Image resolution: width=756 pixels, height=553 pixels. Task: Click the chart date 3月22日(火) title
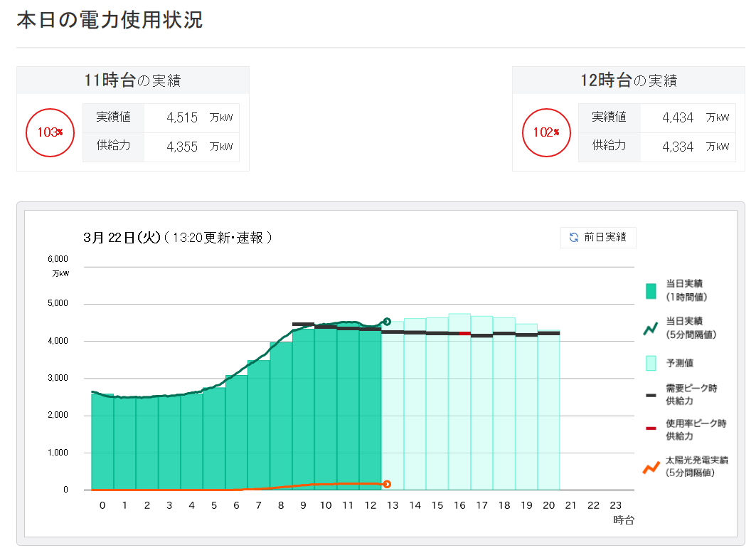[x=122, y=238]
